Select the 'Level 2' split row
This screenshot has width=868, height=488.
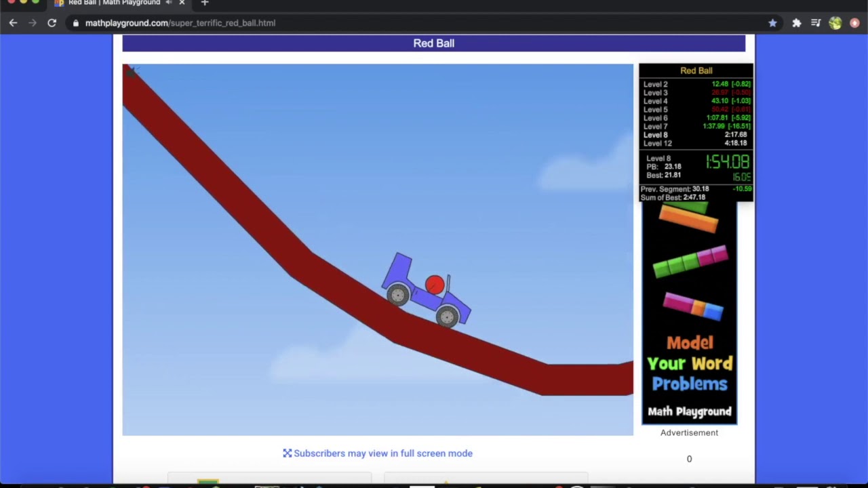click(x=696, y=84)
